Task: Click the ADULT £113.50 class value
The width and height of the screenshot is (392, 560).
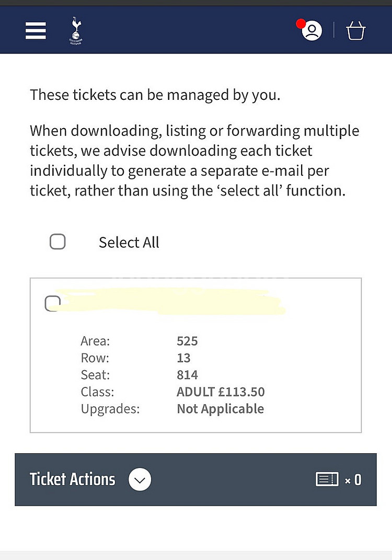Action: point(221,392)
